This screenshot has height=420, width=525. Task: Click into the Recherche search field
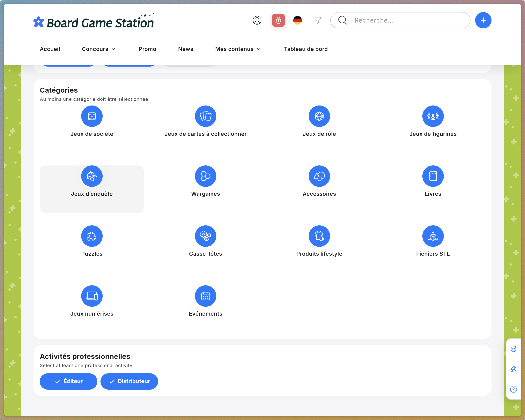click(x=400, y=20)
